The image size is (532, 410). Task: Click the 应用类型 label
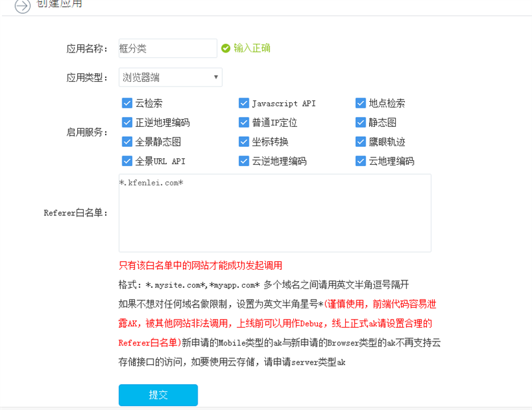coord(87,78)
